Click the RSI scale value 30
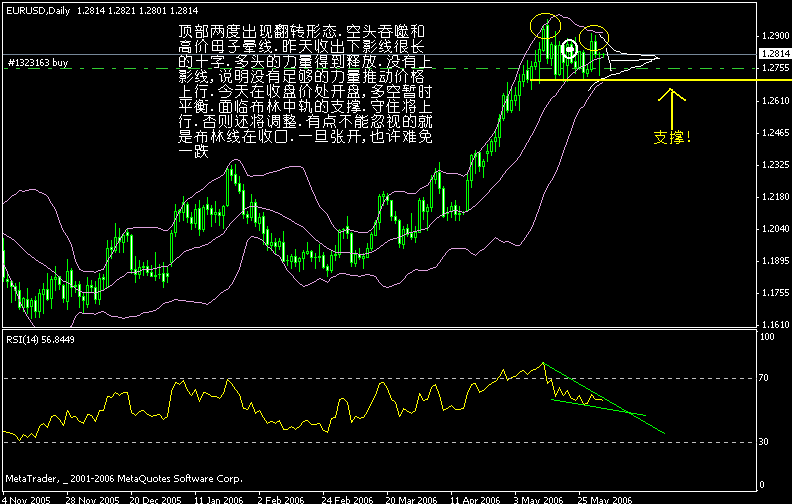 click(x=764, y=442)
